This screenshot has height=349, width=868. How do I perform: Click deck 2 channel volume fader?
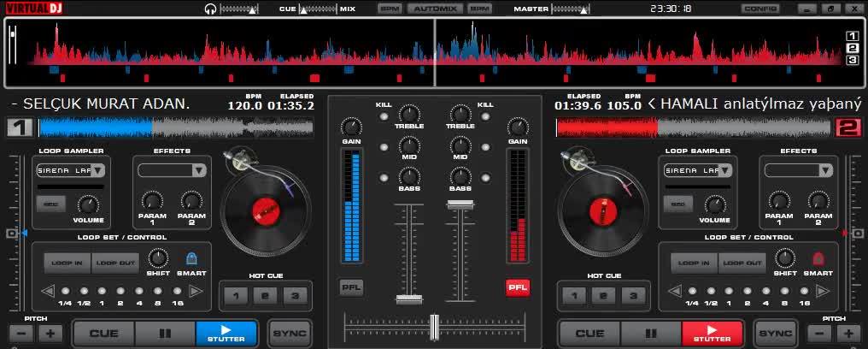tap(460, 204)
